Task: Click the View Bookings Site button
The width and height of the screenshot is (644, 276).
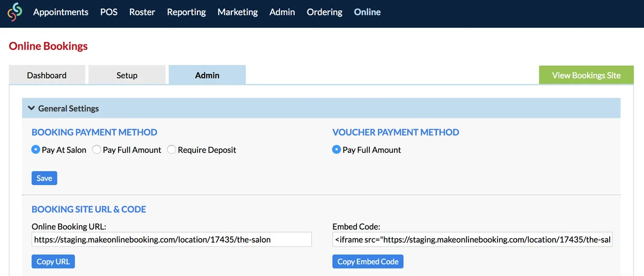Action: pos(586,75)
